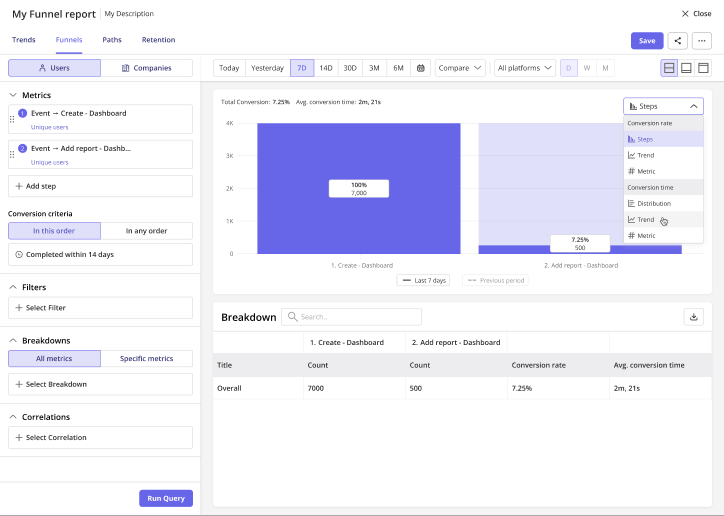Screen dimensions: 724x516
Task: Select the 14D date range
Action: point(326,68)
